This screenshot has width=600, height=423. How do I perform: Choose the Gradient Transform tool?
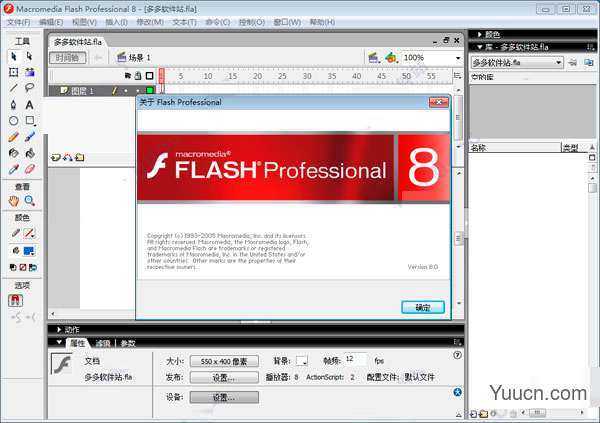click(x=29, y=72)
